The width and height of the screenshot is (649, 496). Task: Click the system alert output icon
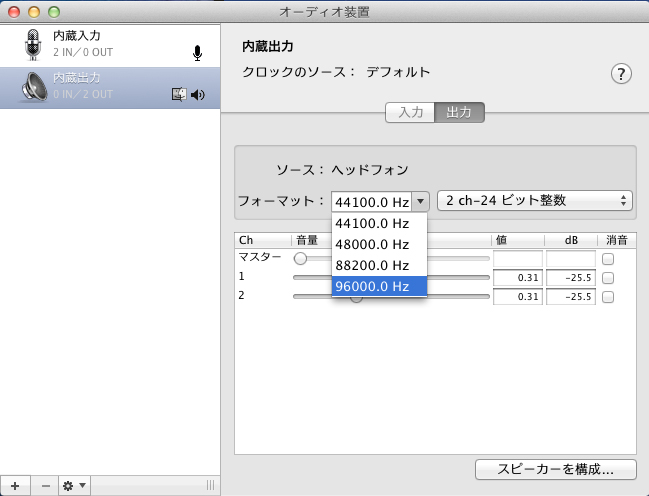click(x=179, y=95)
